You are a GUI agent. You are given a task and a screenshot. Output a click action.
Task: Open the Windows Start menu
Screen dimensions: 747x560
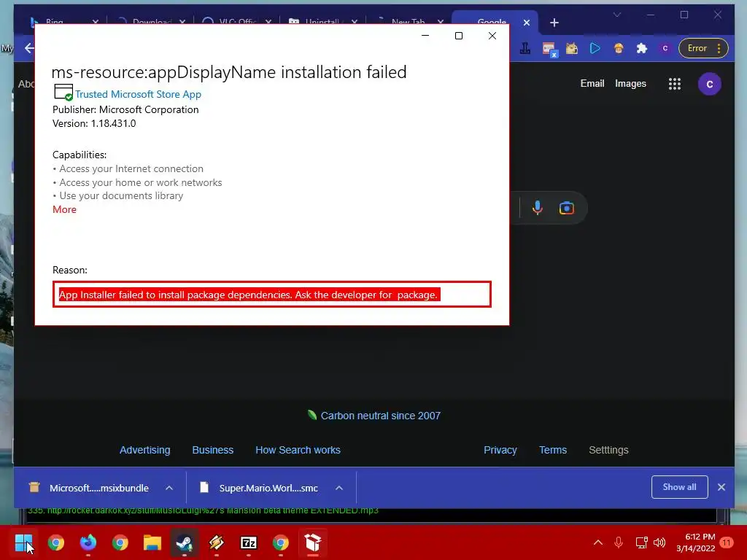coord(23,542)
